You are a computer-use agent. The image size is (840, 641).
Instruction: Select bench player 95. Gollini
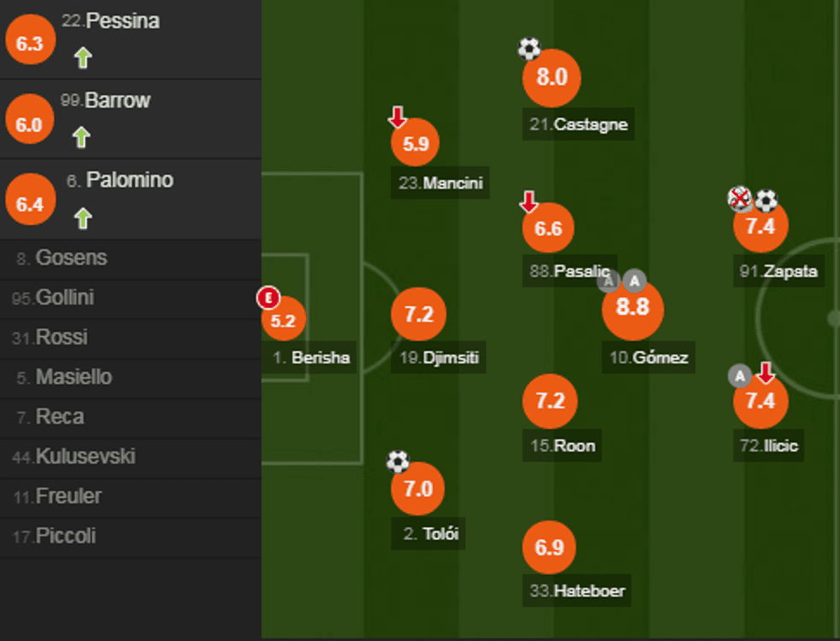[53, 297]
